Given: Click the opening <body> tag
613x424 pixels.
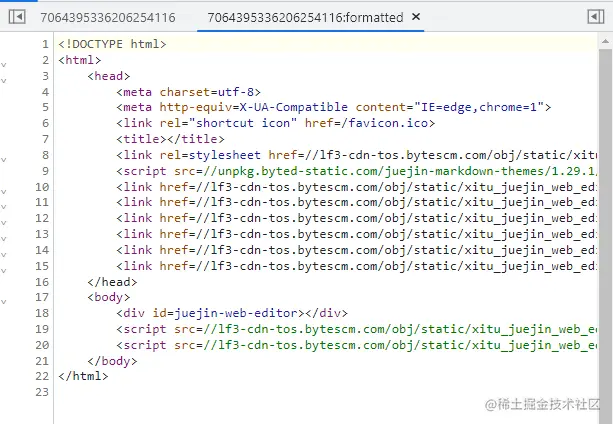Looking at the screenshot, I should point(109,297).
